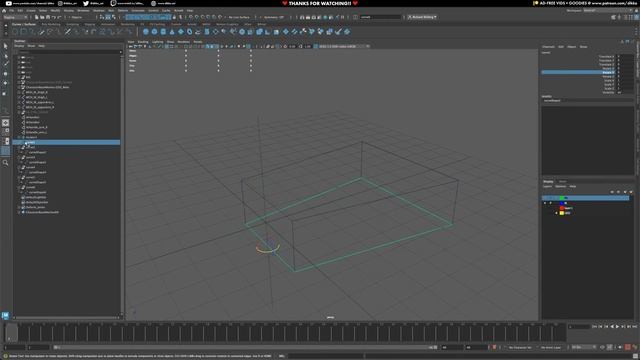Open the menu set dropdown
The width and height of the screenshot is (640, 360).
(x=15, y=17)
